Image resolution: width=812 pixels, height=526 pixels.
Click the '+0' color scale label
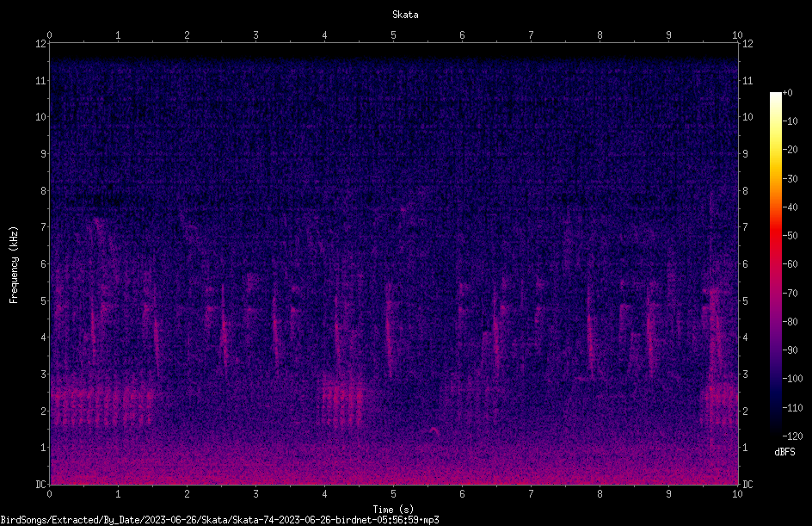coord(788,93)
